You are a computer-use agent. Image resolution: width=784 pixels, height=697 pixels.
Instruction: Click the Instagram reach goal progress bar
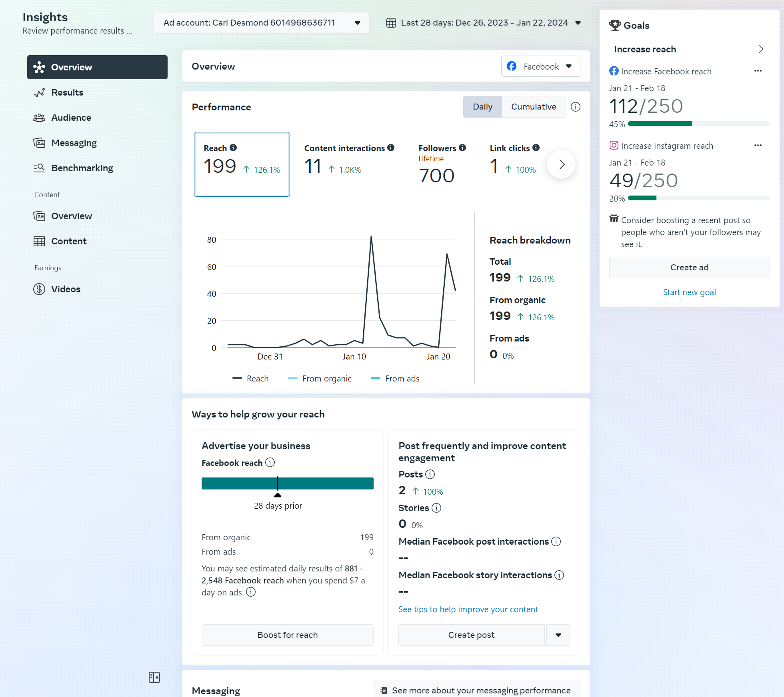[699, 198]
